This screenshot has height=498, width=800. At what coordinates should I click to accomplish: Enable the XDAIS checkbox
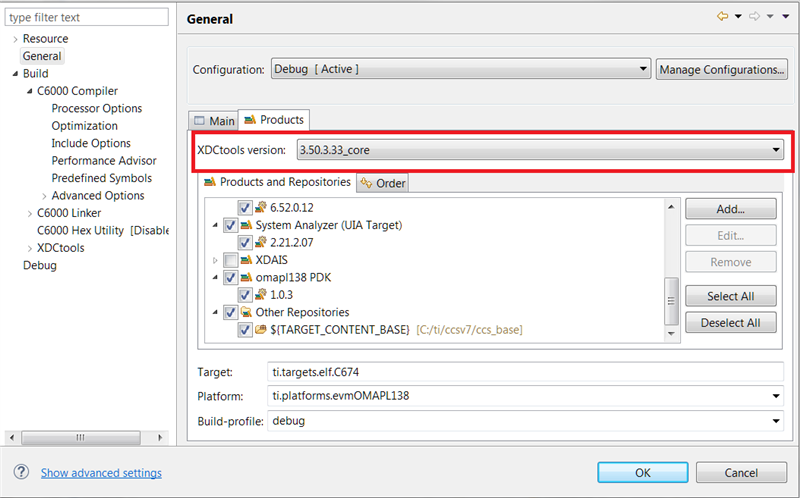(231, 260)
